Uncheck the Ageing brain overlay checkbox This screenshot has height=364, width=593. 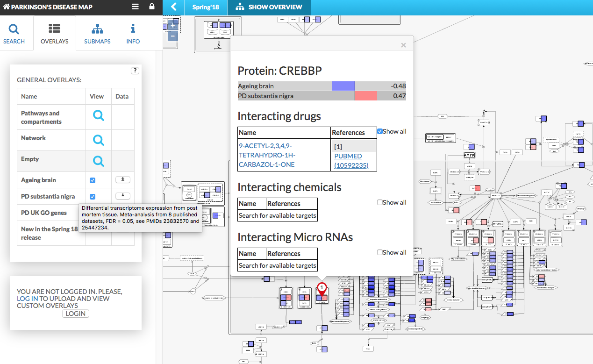pyautogui.click(x=93, y=180)
